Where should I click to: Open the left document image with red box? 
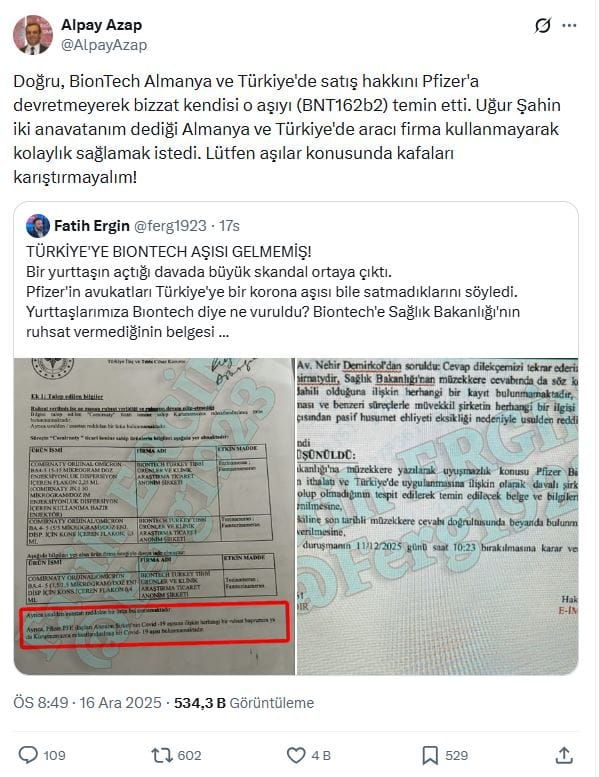click(154, 516)
